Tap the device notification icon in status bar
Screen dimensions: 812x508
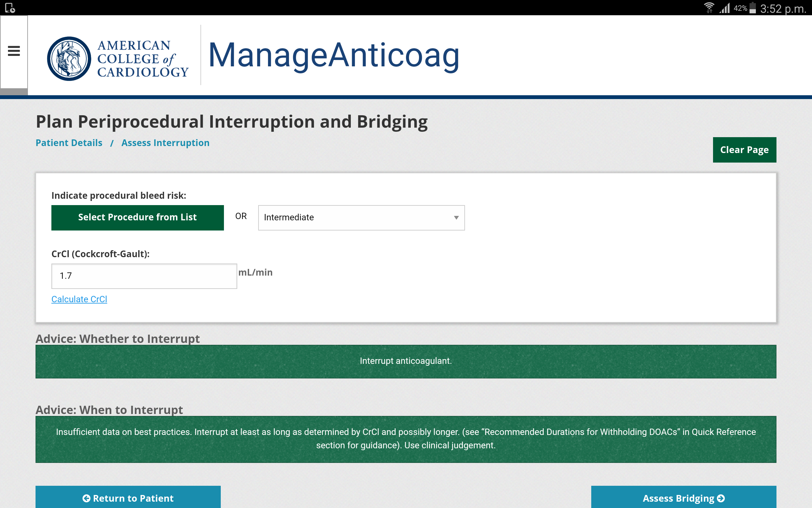tap(10, 8)
